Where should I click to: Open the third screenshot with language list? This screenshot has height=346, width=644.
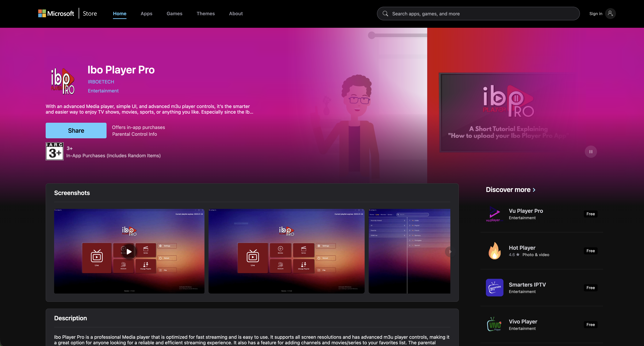[x=409, y=251]
